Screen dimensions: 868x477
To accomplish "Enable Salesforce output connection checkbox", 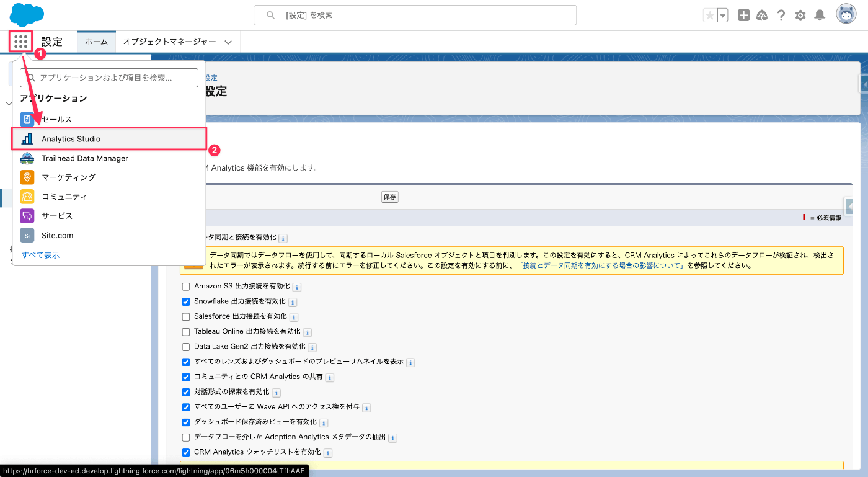I will 186,317.
